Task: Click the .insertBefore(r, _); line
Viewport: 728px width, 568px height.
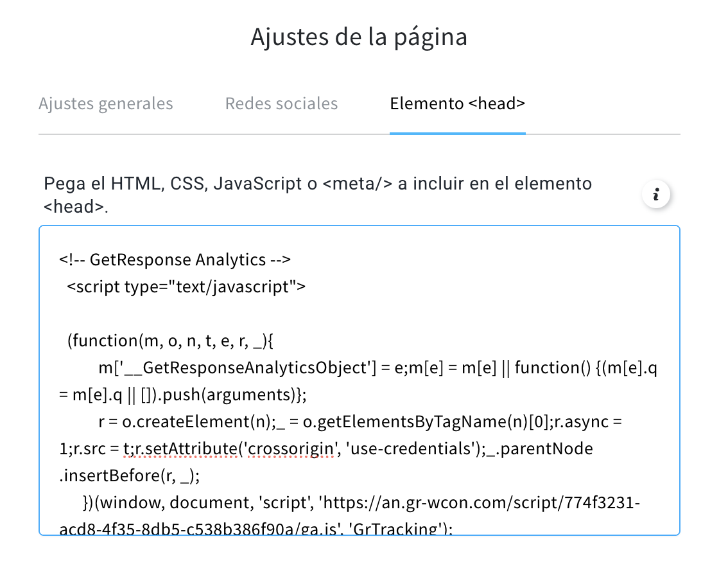Action: pyautogui.click(x=130, y=475)
